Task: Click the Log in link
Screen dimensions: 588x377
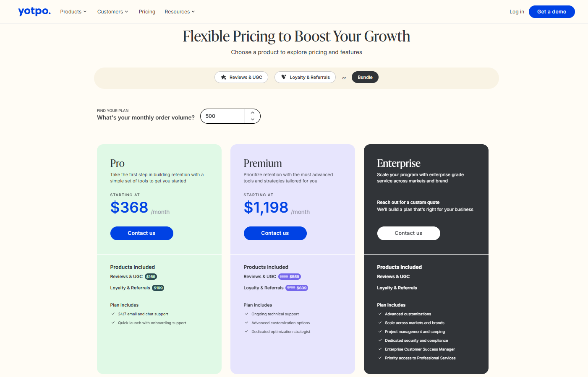Action: pyautogui.click(x=517, y=12)
